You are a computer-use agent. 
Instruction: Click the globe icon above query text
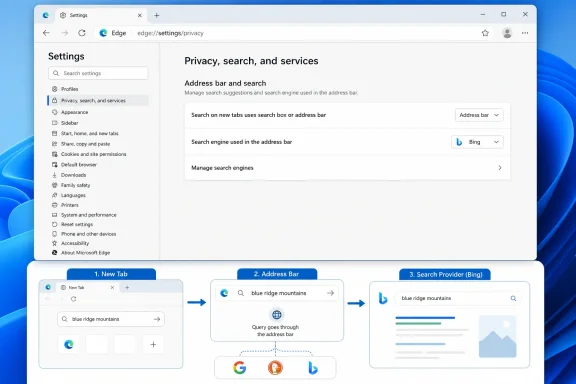click(x=277, y=315)
